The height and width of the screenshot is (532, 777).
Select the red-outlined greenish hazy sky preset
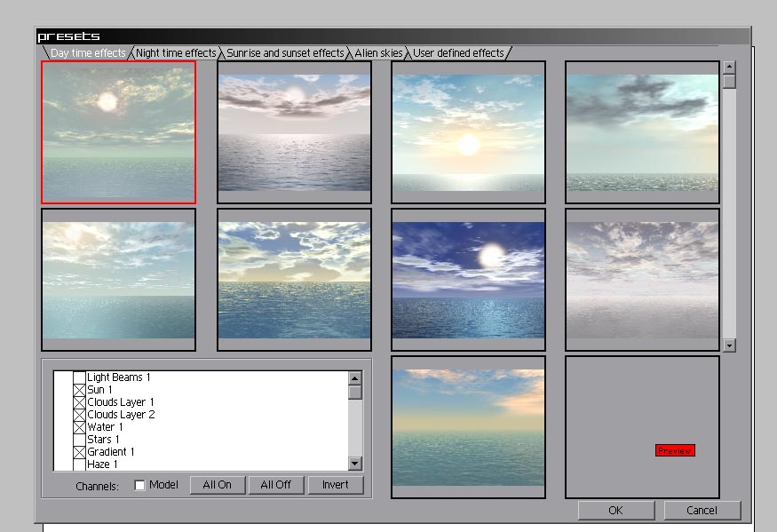[x=118, y=132]
